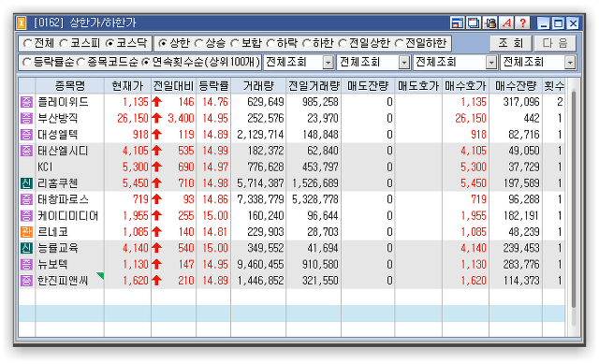The height and width of the screenshot is (364, 599).
Task: Click the green corner marker on 한진피앤씨 cell
Action: tap(100, 275)
